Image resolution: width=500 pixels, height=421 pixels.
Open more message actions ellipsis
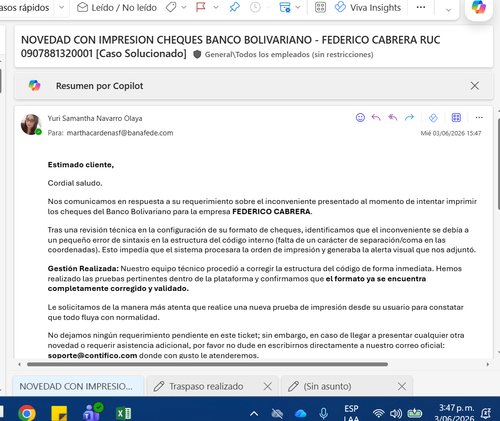click(x=479, y=117)
